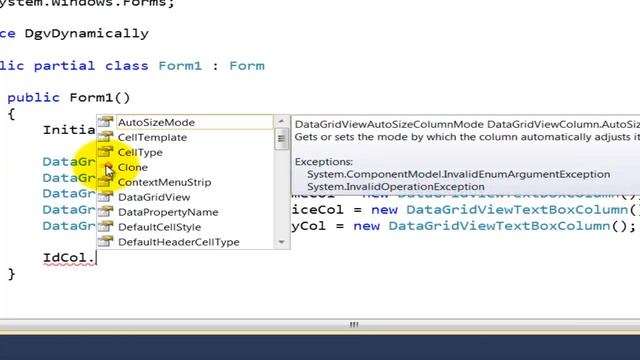Click the DgvDynamically namespace name
Viewport: 640px width, 360px height.
pos(87,33)
